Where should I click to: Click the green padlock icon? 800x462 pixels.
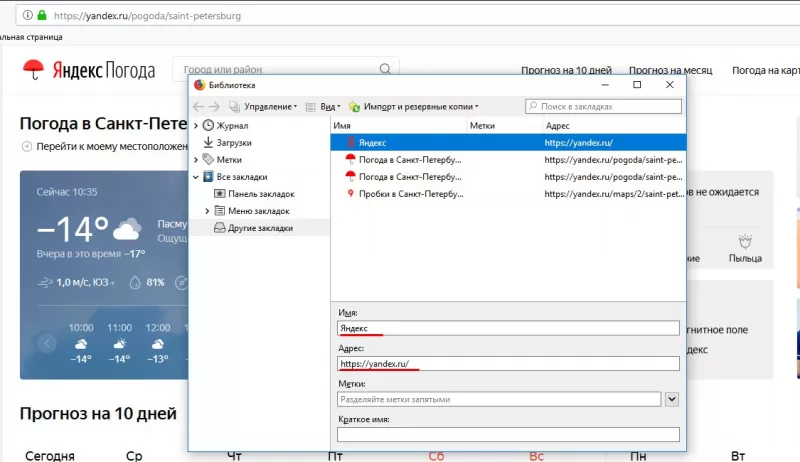coord(42,15)
